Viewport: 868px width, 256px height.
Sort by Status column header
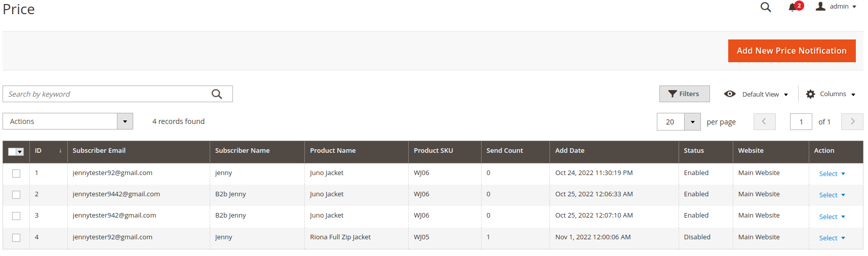click(705, 151)
